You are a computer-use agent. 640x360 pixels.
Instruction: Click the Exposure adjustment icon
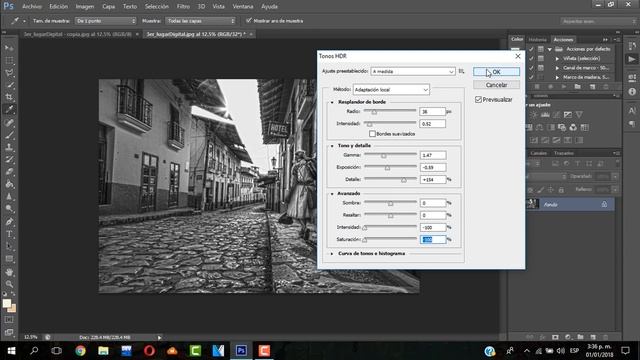[568, 115]
